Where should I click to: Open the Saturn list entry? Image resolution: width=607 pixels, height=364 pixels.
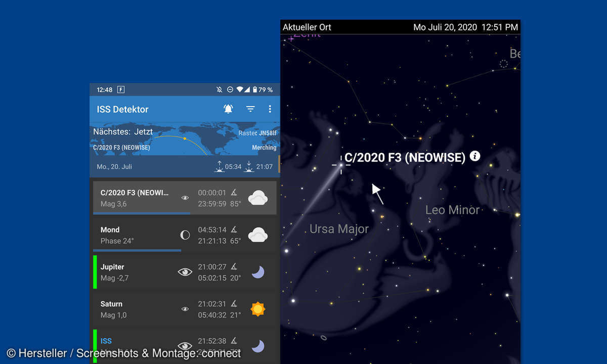click(185, 309)
